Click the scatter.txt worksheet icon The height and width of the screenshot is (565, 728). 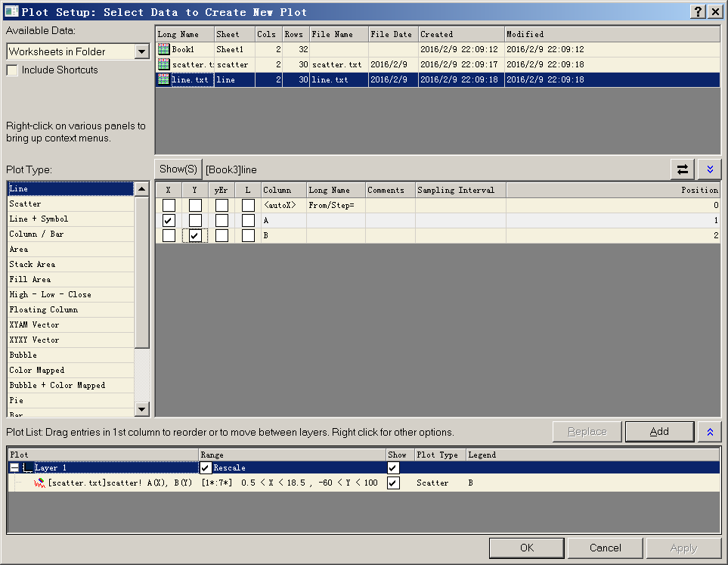[x=163, y=64]
